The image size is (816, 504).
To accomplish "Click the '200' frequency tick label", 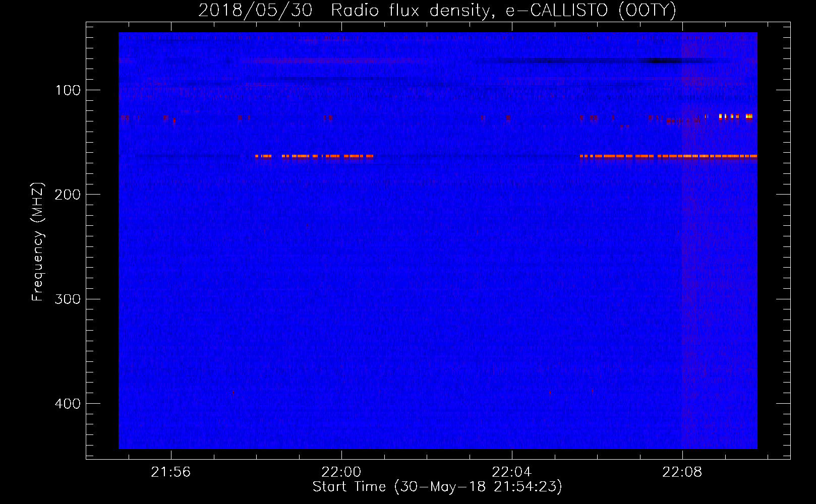I will click(x=68, y=195).
